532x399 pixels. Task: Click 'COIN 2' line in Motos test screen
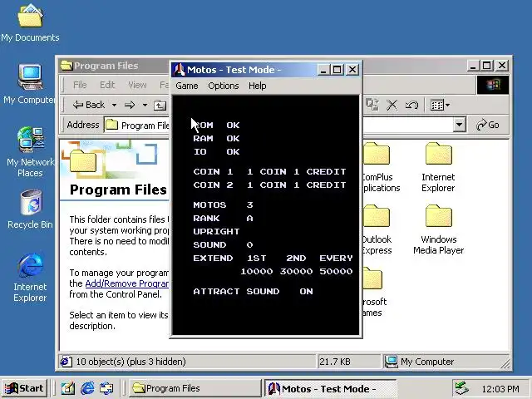269,185
